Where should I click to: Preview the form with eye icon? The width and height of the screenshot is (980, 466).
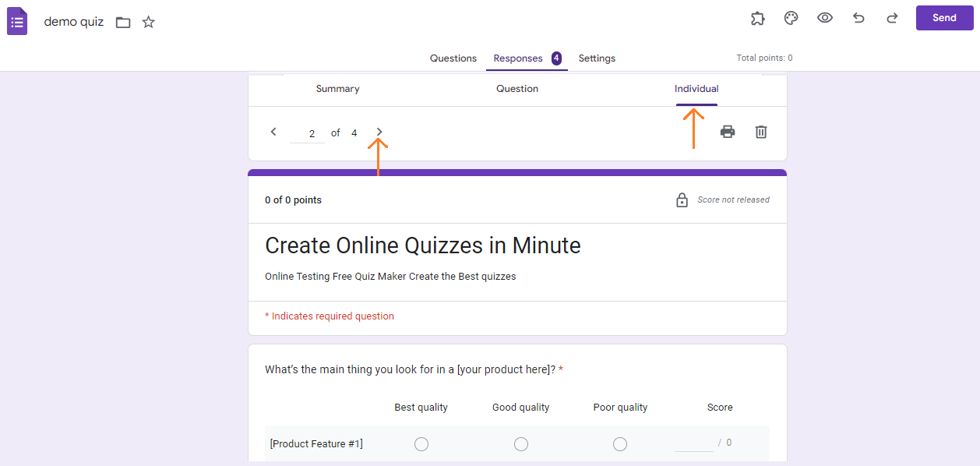pyautogui.click(x=825, y=18)
